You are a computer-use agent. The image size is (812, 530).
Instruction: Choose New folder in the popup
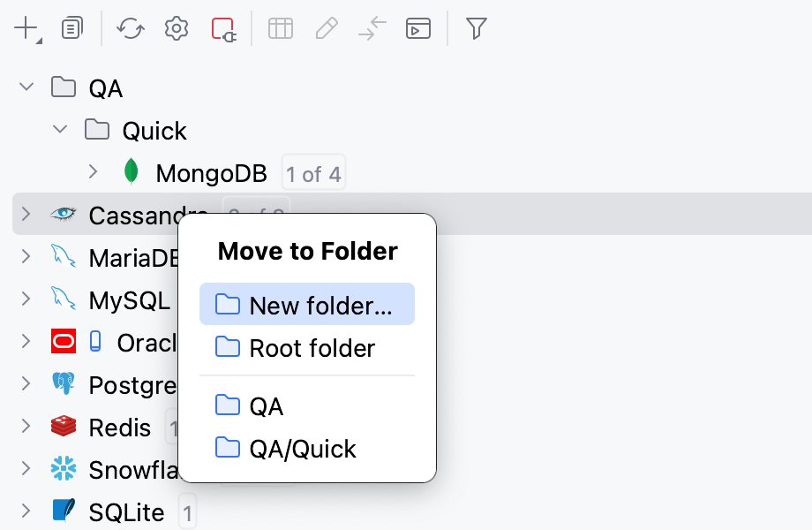[306, 303]
